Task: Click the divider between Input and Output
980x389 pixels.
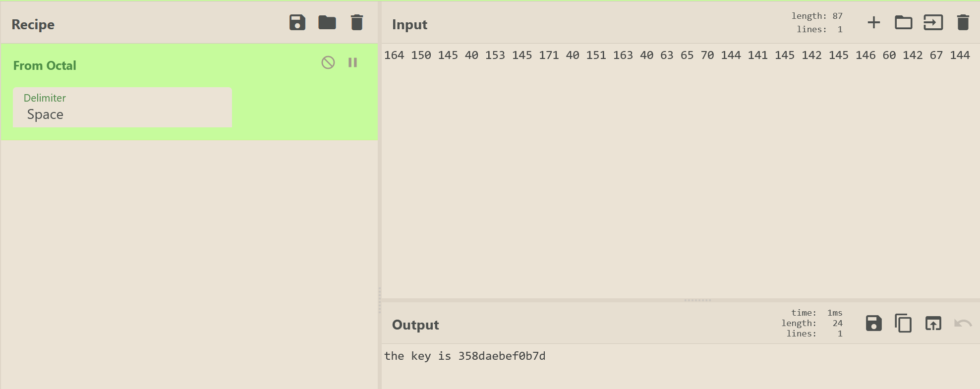Action: tap(697, 300)
